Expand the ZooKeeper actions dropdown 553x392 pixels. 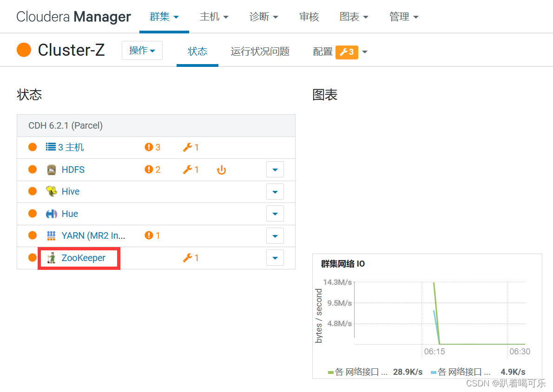(275, 258)
